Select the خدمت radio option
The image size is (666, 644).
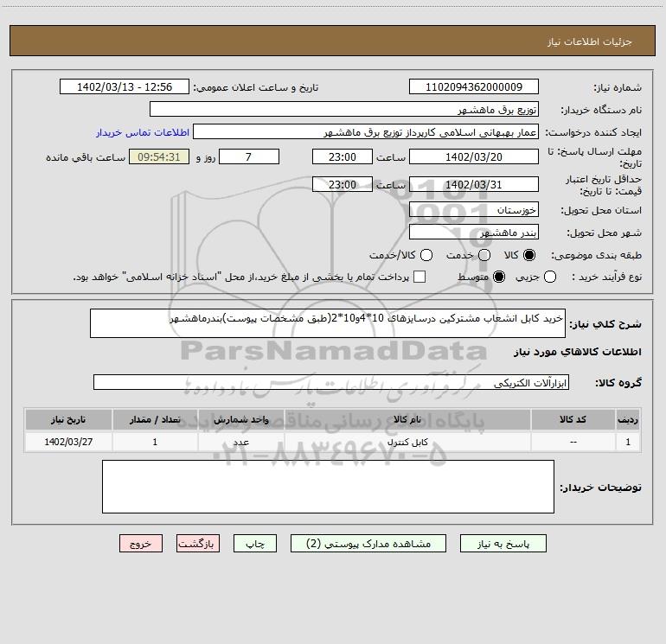(x=484, y=255)
